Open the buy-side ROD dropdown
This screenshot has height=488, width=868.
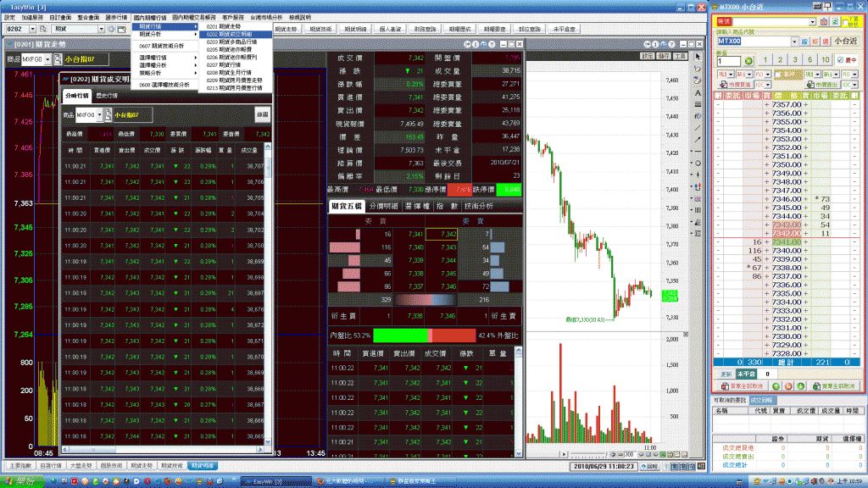[x=768, y=75]
